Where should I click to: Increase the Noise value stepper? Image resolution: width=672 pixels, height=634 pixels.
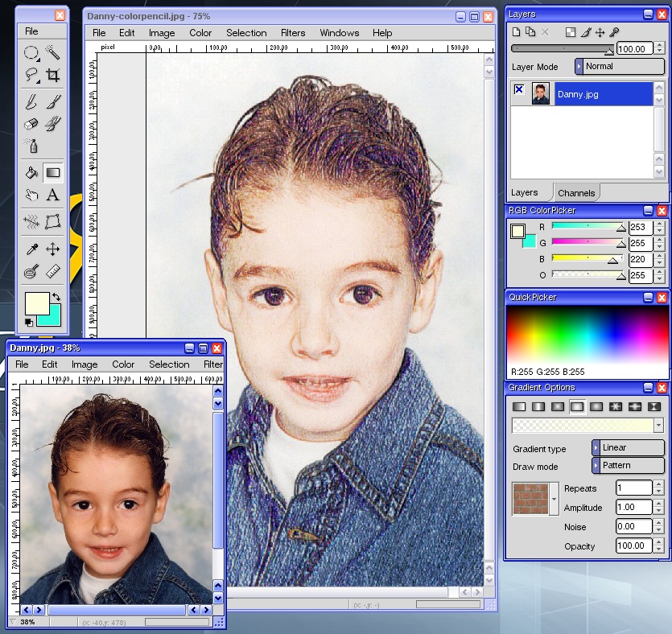pos(658,523)
